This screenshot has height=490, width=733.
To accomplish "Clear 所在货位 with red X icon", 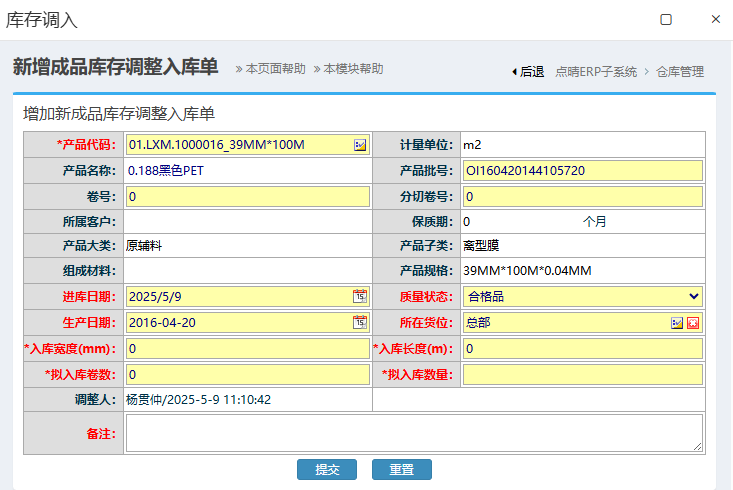I will tap(693, 323).
